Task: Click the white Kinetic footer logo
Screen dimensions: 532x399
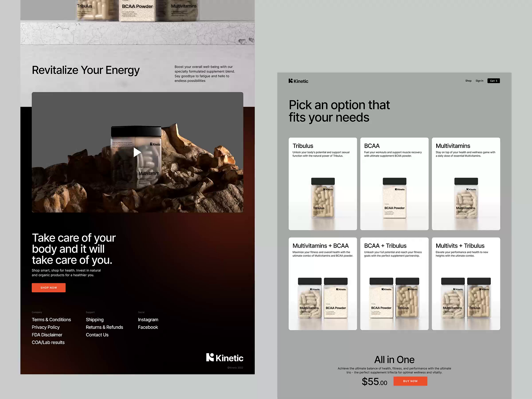Action: (x=225, y=358)
